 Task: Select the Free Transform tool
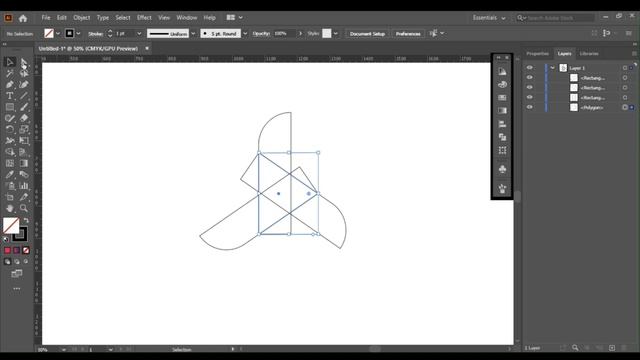pos(24,141)
